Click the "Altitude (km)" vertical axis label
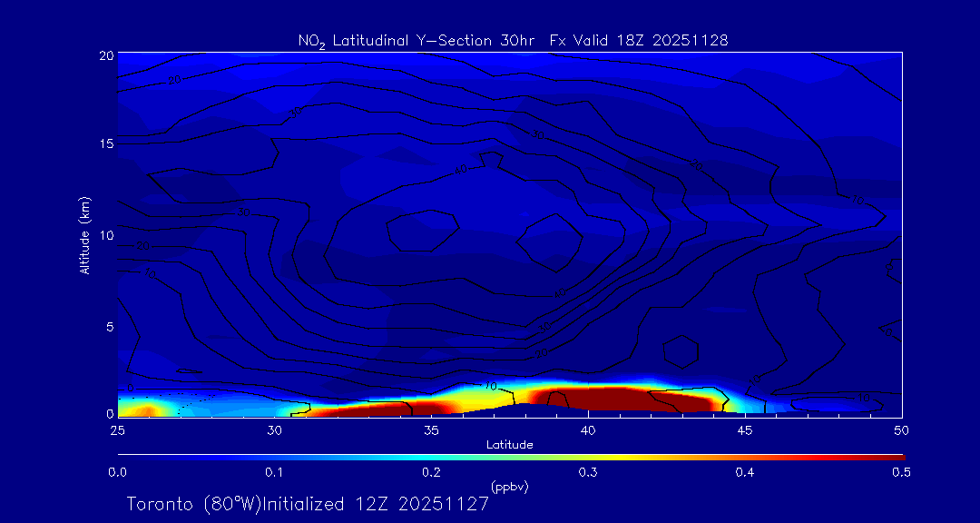Screen dimensions: 980x523 [84, 235]
